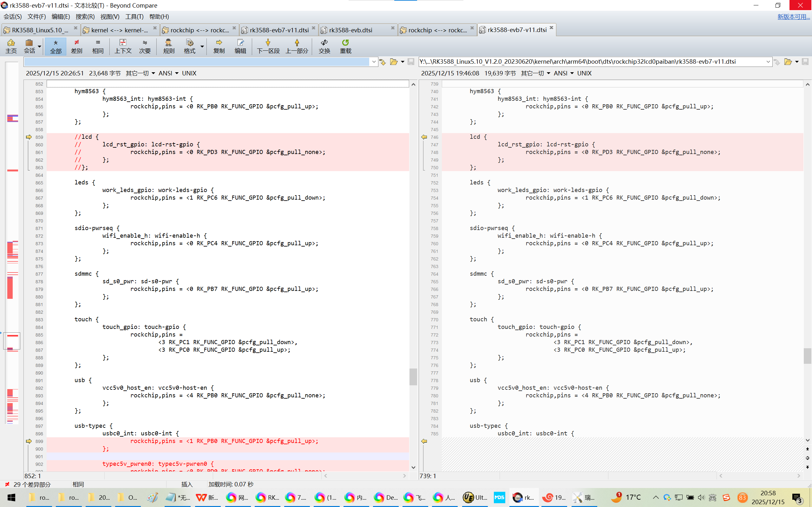Expand right file path history dropdown
The height and width of the screenshot is (507, 812).
point(768,62)
